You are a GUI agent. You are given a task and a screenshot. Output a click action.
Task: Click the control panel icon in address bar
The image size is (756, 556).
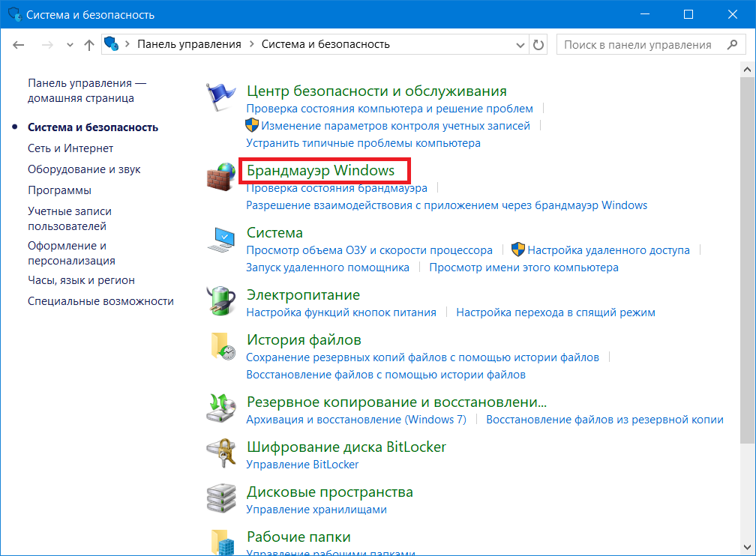pos(111,44)
